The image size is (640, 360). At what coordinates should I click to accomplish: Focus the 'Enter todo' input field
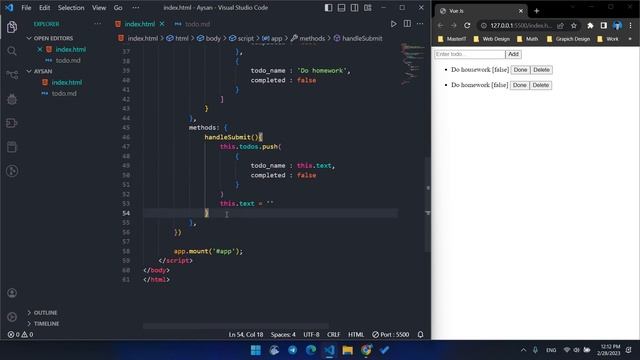pos(470,54)
